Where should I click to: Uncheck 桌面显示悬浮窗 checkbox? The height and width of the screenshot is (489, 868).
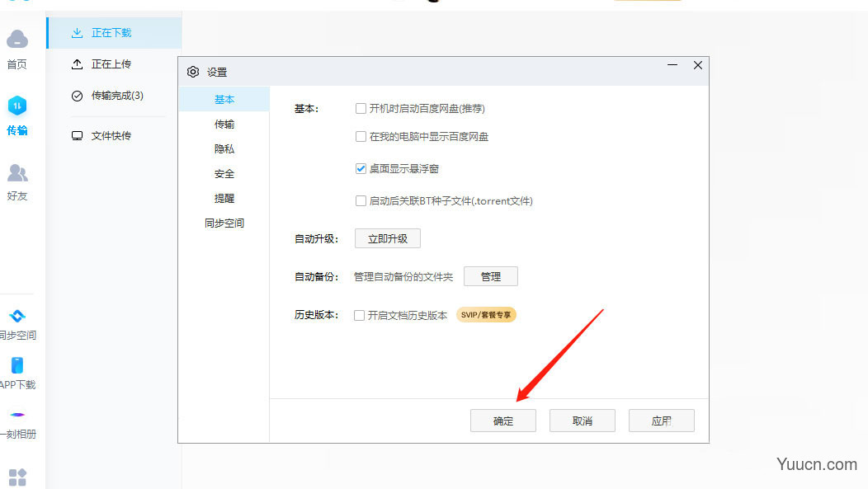pyautogui.click(x=361, y=168)
